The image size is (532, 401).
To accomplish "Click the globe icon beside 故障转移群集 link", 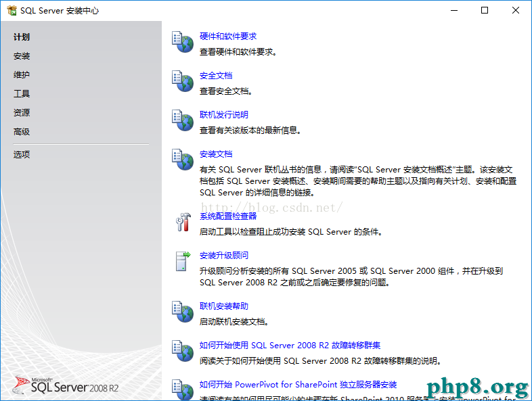I will point(183,351).
